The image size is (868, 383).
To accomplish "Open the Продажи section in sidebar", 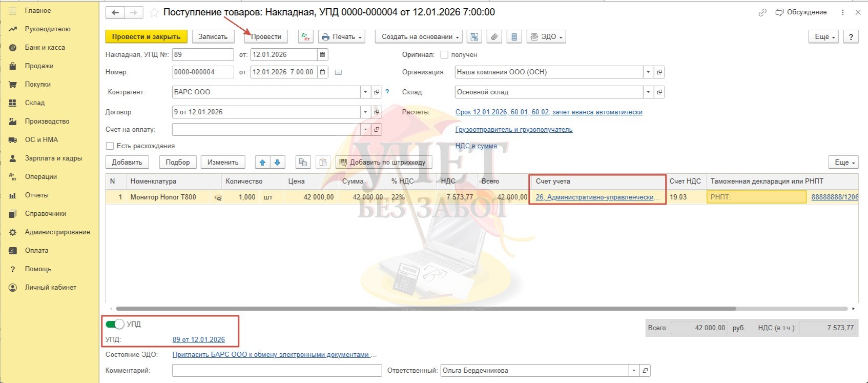I will [x=39, y=66].
